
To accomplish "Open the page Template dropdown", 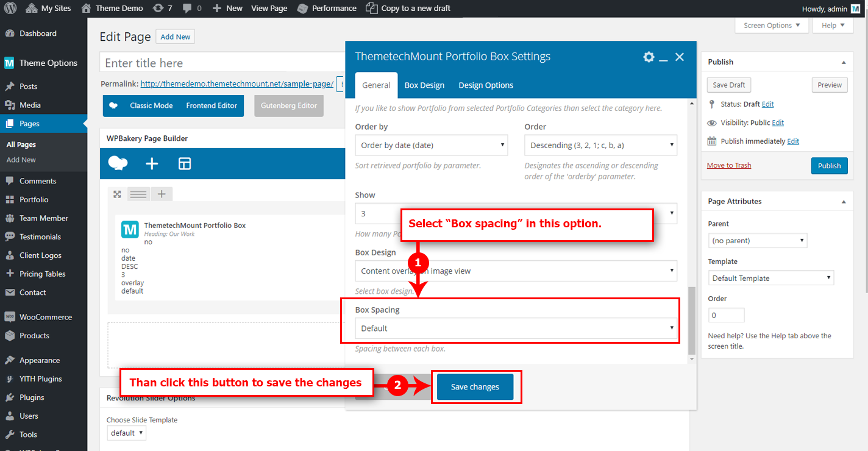I will coord(770,279).
